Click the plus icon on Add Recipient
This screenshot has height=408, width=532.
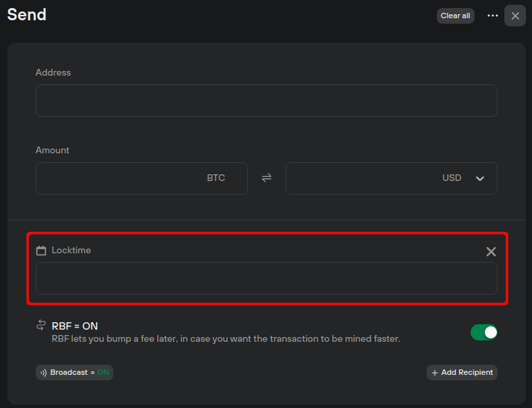[434, 373]
